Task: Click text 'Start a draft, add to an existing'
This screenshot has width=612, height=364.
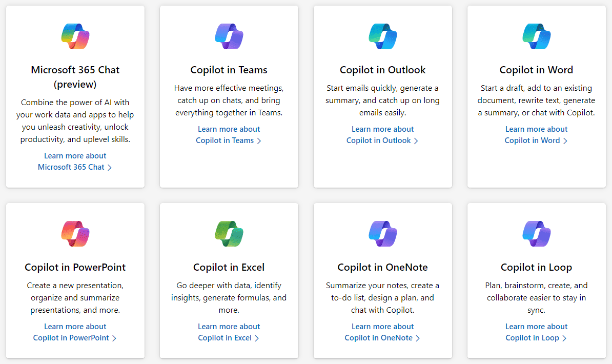Action: [536, 88]
